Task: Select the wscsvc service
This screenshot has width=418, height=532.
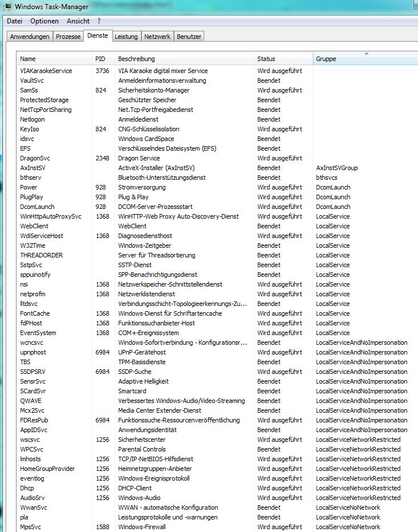Action: click(30, 440)
